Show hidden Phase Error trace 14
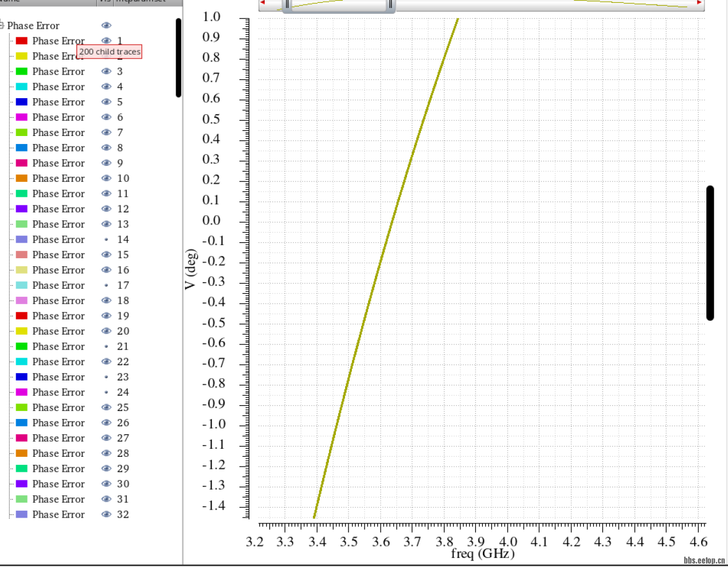Viewport: 728px width, 567px height. tap(106, 239)
